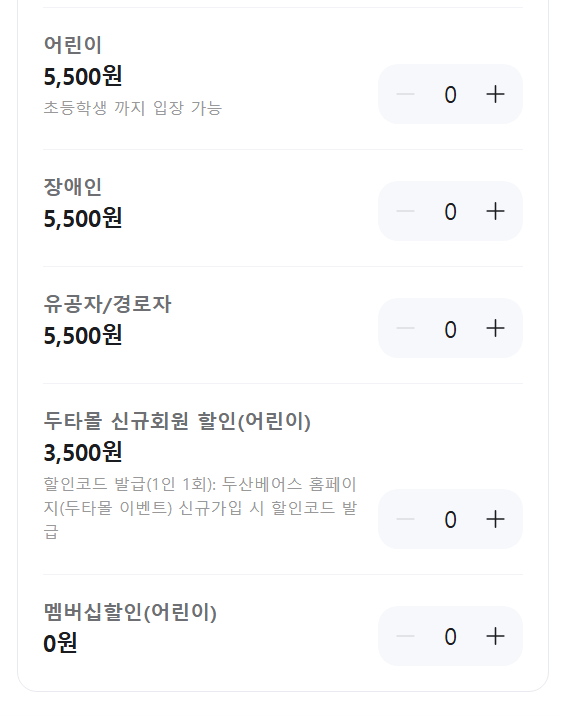Select the 어린이 ticket type label

[x=73, y=45]
